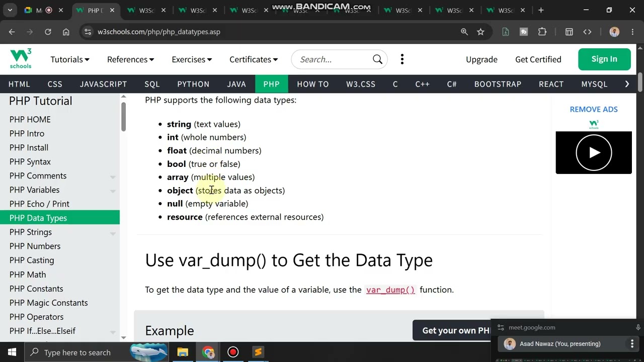Open the JAVASCRIPT topic in nav bar
Screen dimensions: 644x362
pyautogui.click(x=103, y=84)
